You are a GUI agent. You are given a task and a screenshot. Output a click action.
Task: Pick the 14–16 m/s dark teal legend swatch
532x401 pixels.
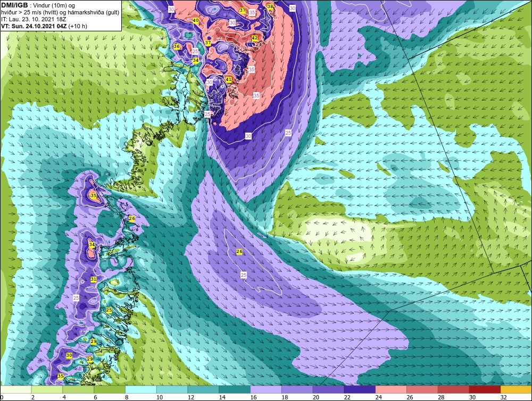coord(235,389)
